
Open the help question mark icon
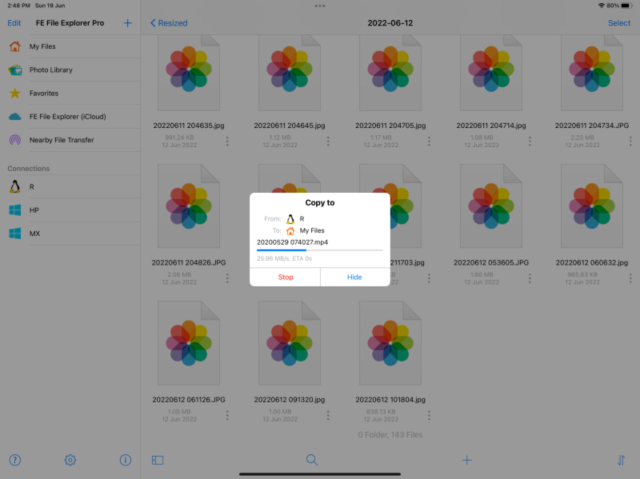15,460
